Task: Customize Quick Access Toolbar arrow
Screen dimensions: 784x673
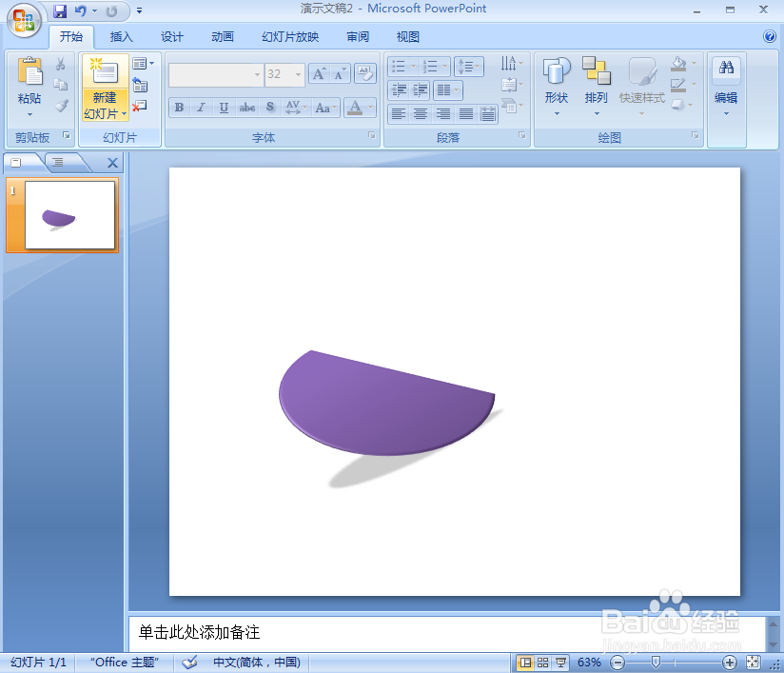Action: [140, 10]
